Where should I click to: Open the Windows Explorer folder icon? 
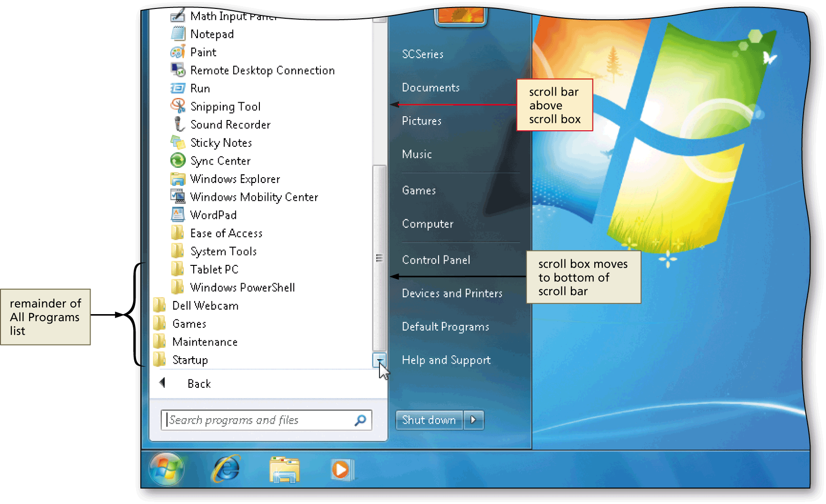pyautogui.click(x=178, y=179)
